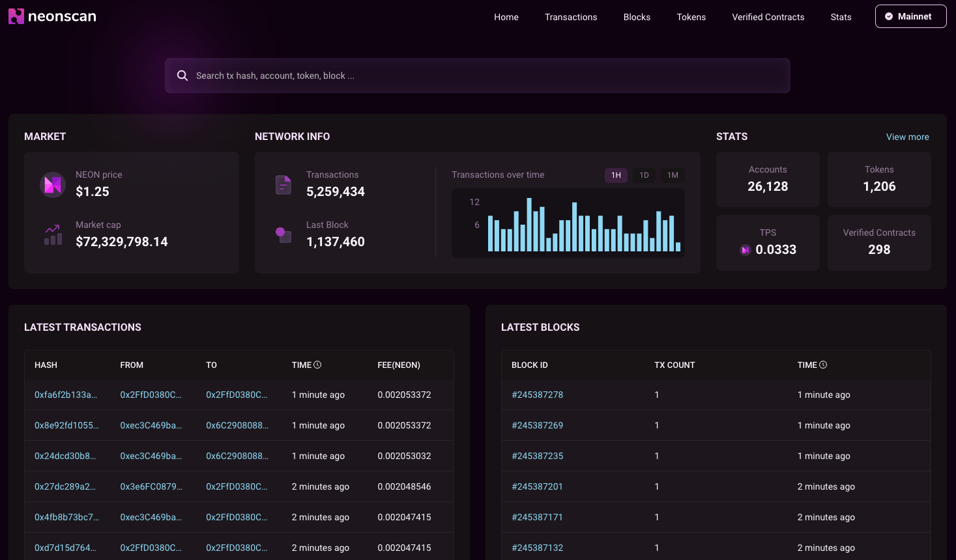
Task: Switch chart range to 1M
Action: (673, 175)
